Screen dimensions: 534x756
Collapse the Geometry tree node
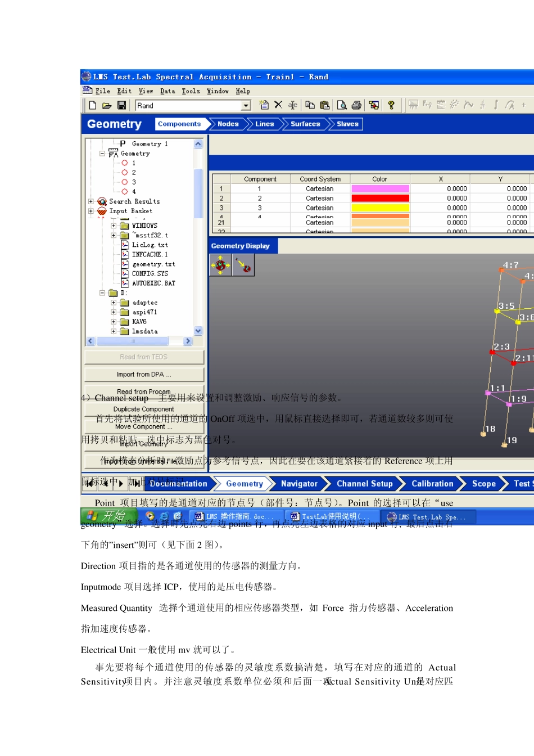(102, 153)
